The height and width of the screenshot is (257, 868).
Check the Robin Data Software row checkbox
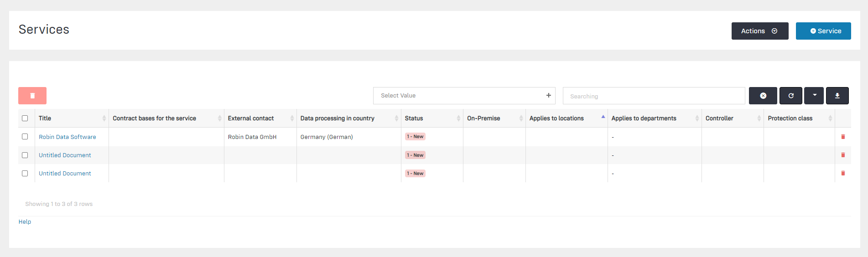coord(25,137)
